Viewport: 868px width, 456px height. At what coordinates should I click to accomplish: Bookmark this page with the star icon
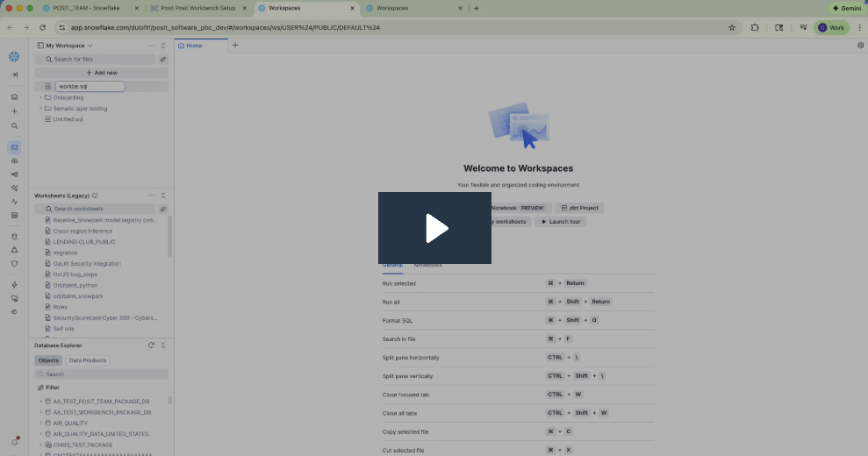(x=732, y=27)
